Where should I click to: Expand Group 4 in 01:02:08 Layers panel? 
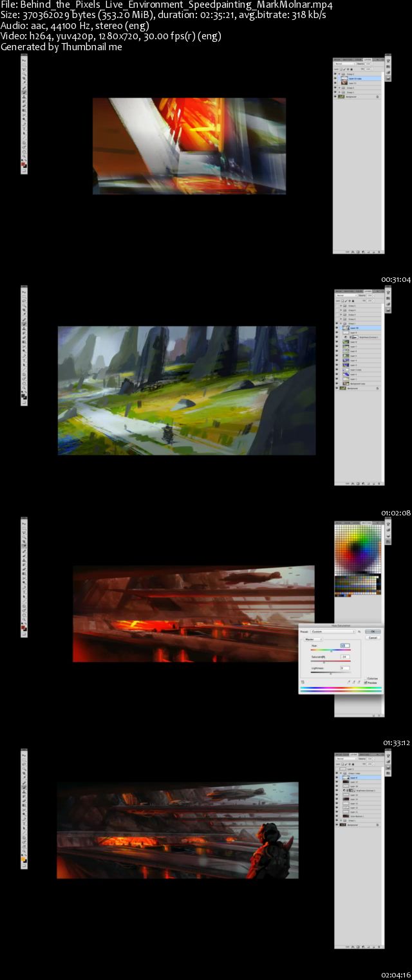(x=341, y=310)
